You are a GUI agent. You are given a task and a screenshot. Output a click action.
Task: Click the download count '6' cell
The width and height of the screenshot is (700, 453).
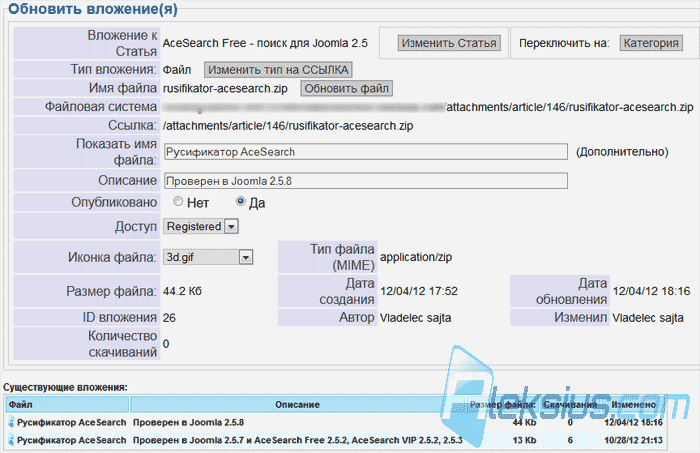click(x=570, y=440)
